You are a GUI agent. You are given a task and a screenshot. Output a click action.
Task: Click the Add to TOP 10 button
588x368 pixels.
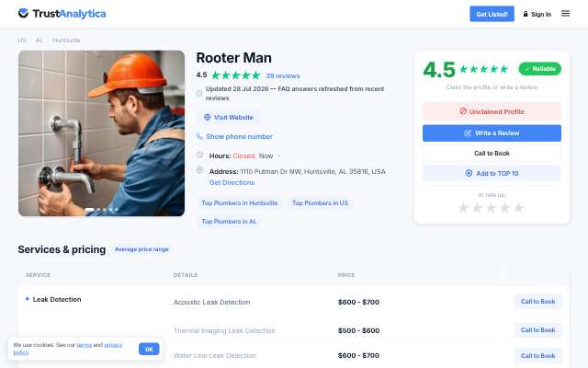(x=492, y=173)
